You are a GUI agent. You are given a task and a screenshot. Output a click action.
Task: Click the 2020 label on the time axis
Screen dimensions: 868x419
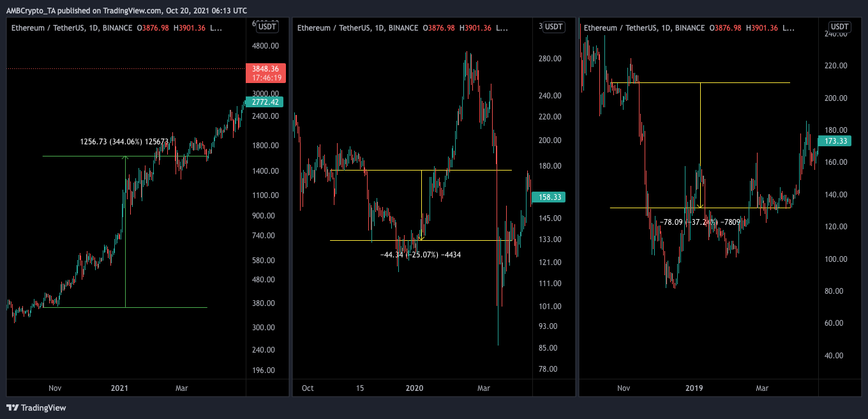pyautogui.click(x=414, y=388)
